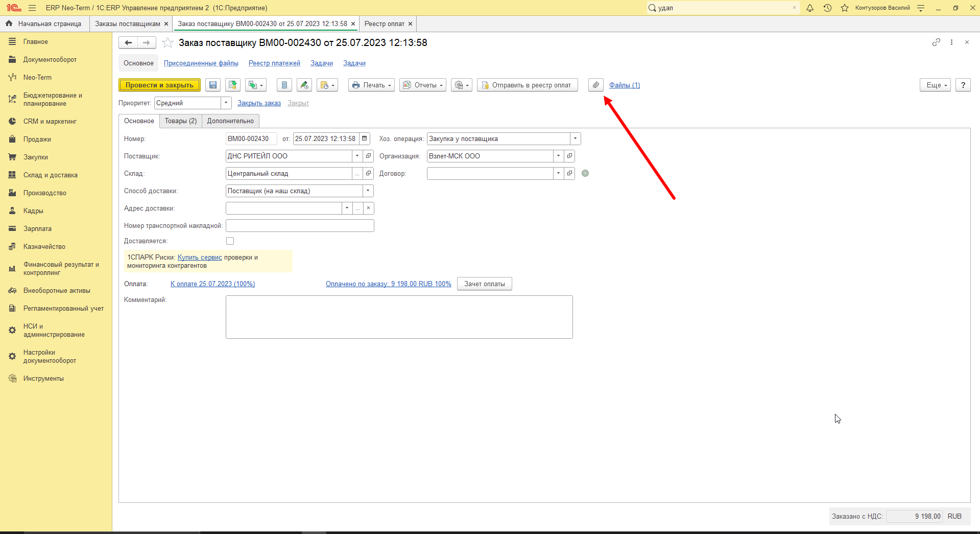The height and width of the screenshot is (534, 980).
Task: Click the pencil approval icon in toolbar
Action: click(x=304, y=85)
